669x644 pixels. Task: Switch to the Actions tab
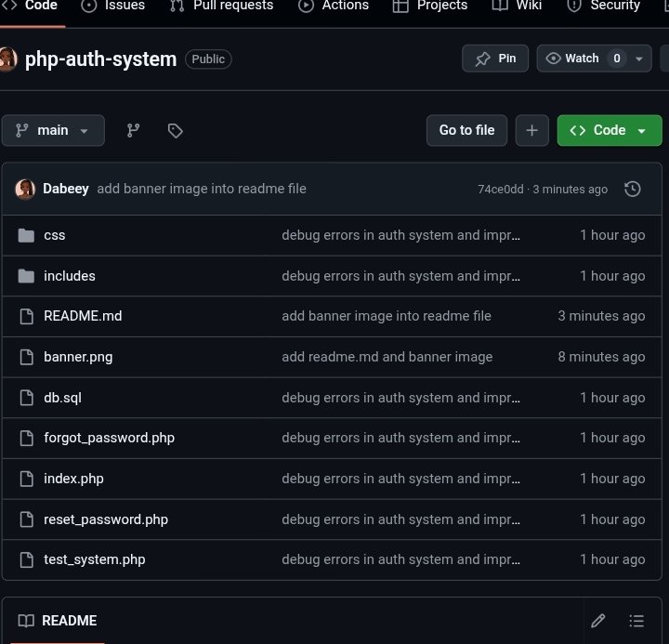pos(333,6)
